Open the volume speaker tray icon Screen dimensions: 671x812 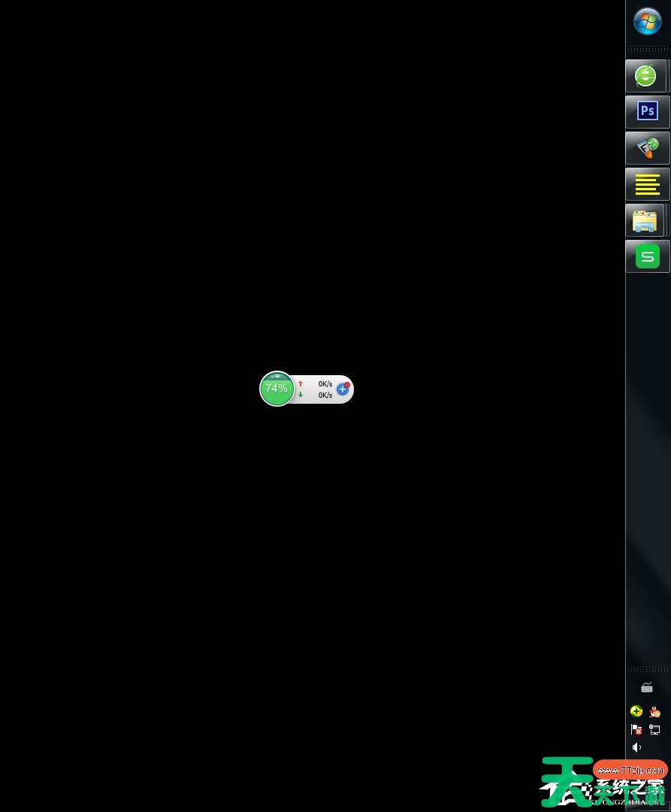click(x=636, y=747)
